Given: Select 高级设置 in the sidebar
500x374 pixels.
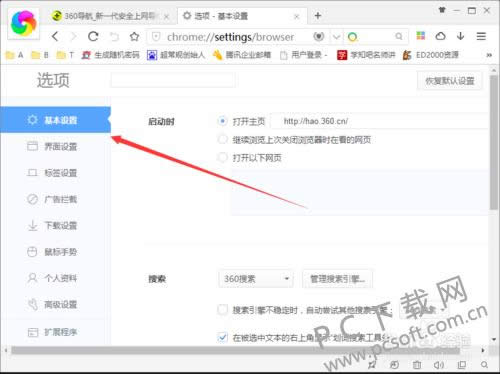Looking at the screenshot, I should (x=55, y=304).
